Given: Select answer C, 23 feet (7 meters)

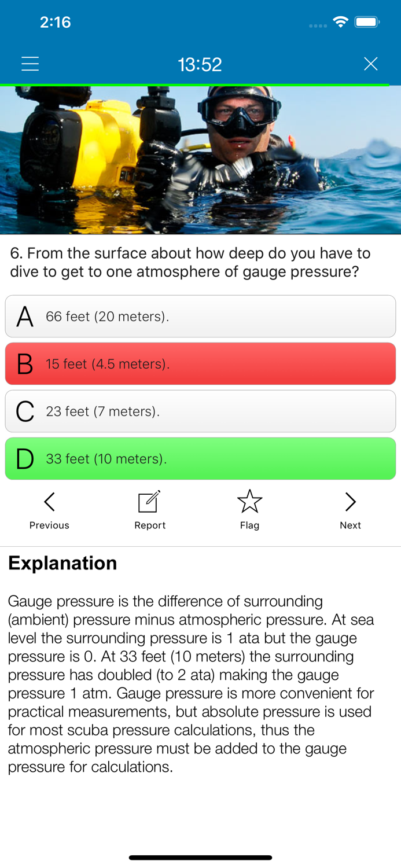Looking at the screenshot, I should point(200,411).
